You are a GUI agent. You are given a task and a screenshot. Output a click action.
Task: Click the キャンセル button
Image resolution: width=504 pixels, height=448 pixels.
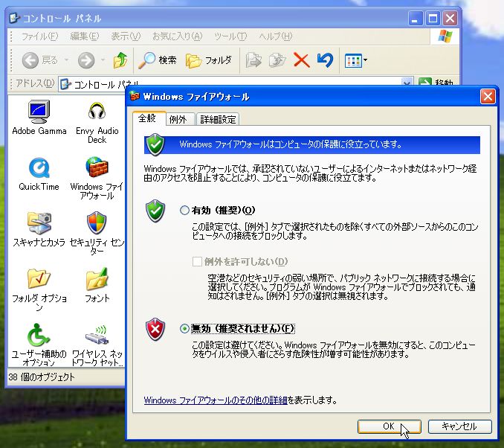click(x=459, y=426)
